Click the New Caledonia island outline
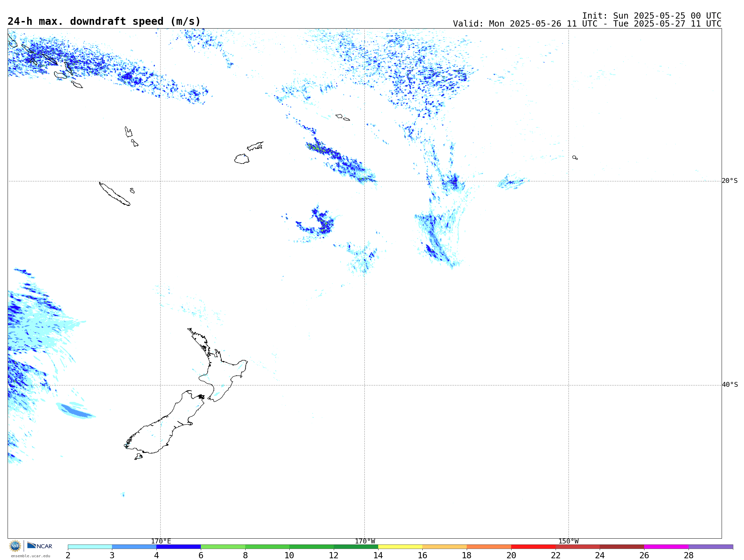This screenshot has width=744, height=560. (114, 194)
